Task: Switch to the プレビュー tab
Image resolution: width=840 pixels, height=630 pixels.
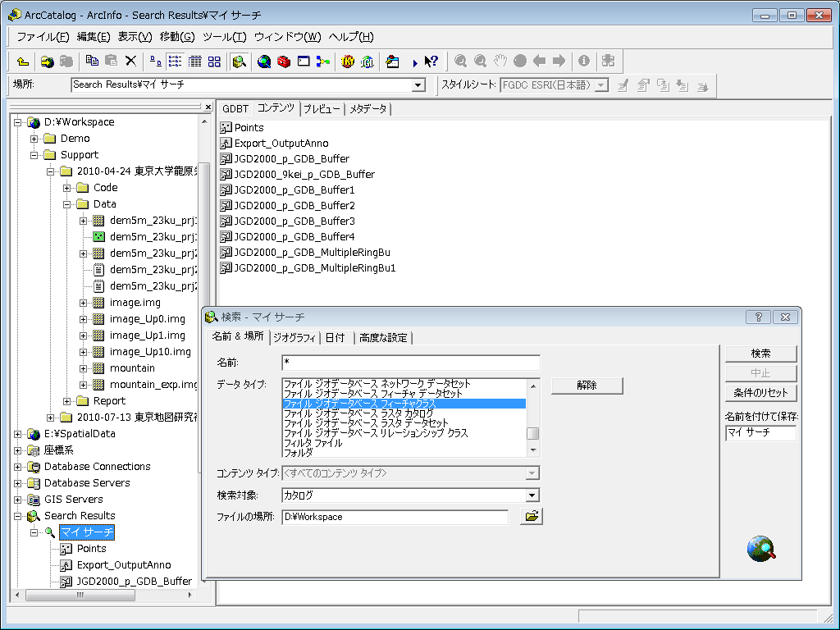Action: tap(322, 109)
